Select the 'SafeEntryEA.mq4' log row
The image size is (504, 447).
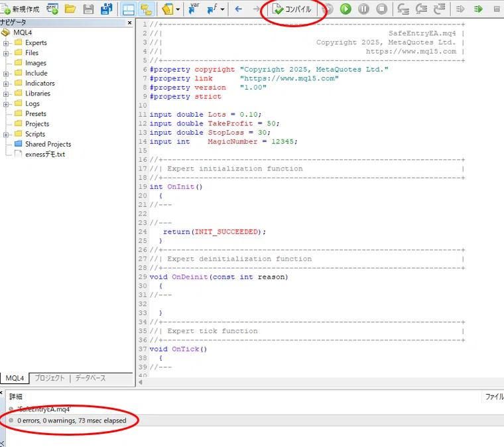[x=254, y=409]
